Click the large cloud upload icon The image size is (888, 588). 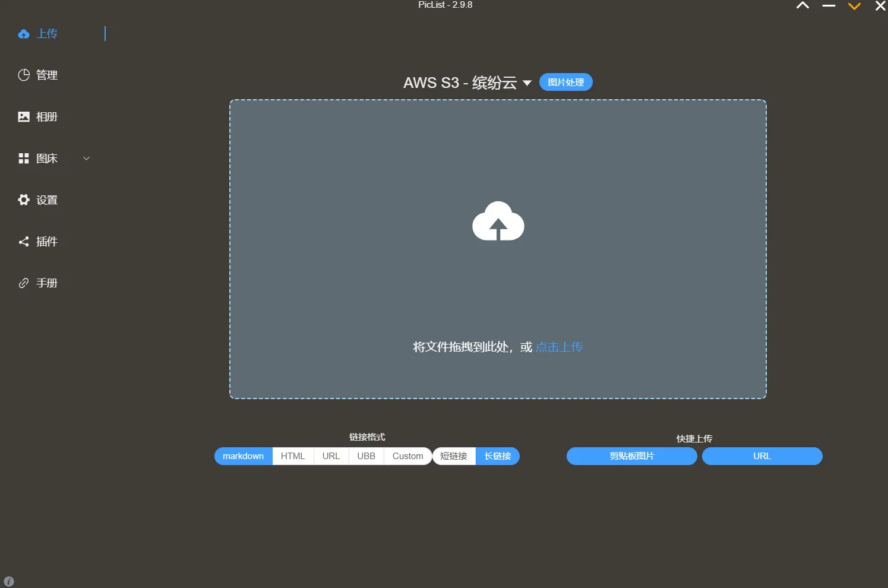coord(498,221)
